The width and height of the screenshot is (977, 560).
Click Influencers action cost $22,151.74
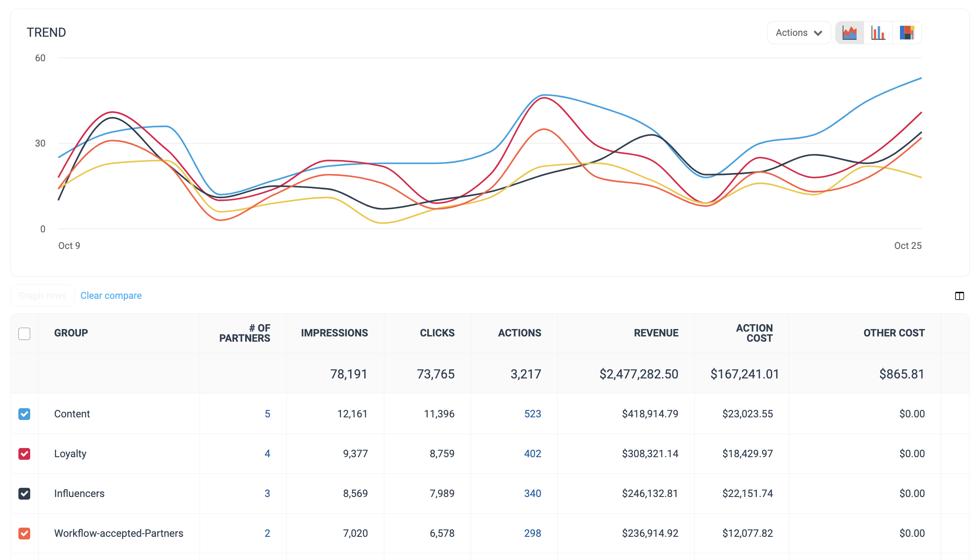point(748,493)
